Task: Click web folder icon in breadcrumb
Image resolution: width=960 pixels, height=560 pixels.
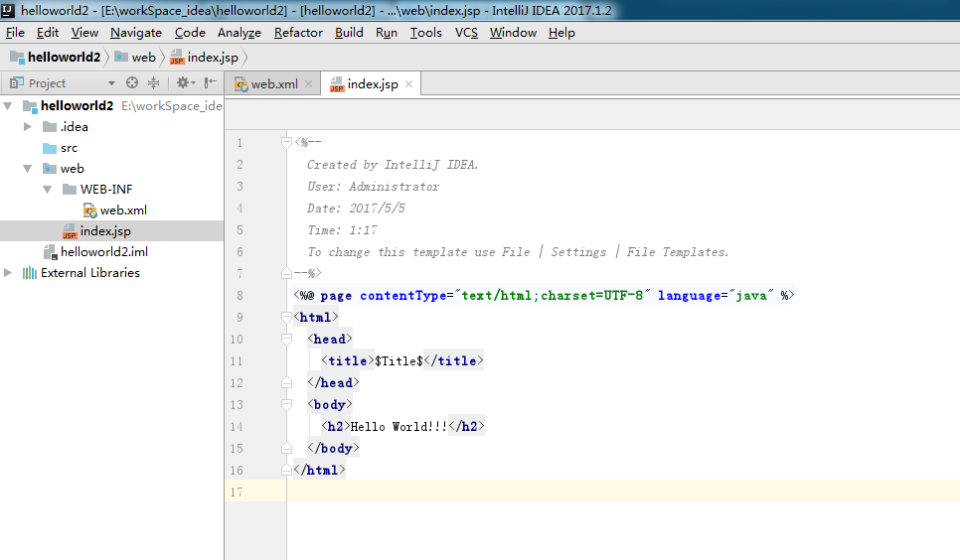Action: [121, 57]
